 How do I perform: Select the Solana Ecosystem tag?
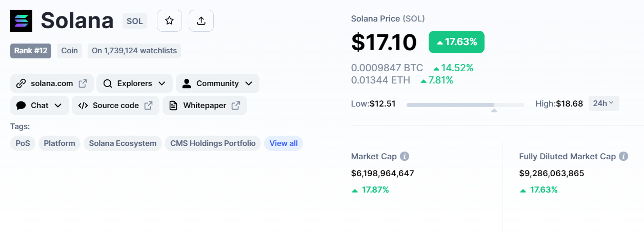(123, 143)
